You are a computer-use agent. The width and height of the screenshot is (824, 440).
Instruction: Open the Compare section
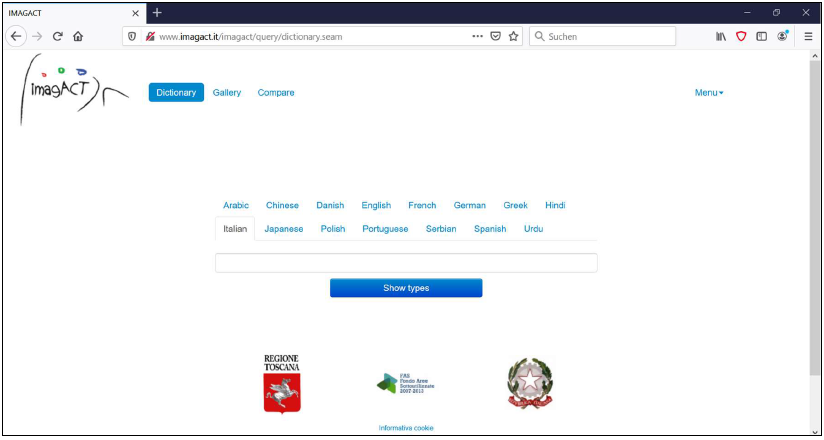click(x=276, y=93)
